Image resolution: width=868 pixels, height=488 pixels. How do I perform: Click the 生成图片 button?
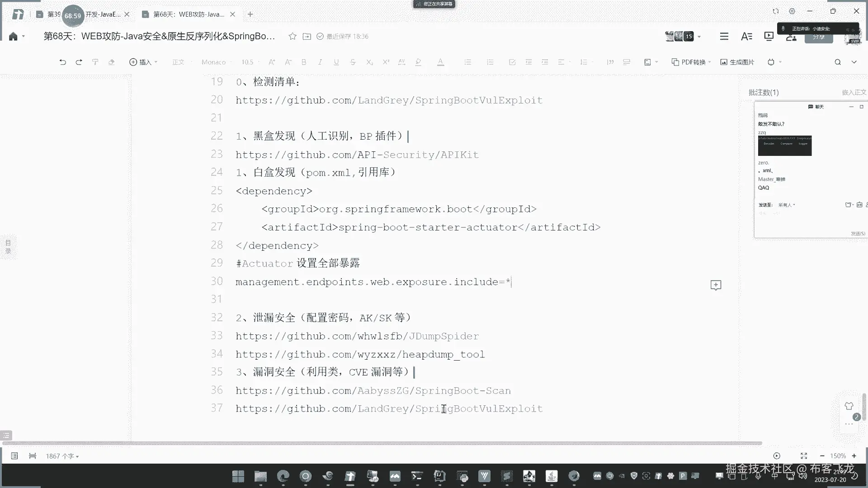[x=737, y=62]
